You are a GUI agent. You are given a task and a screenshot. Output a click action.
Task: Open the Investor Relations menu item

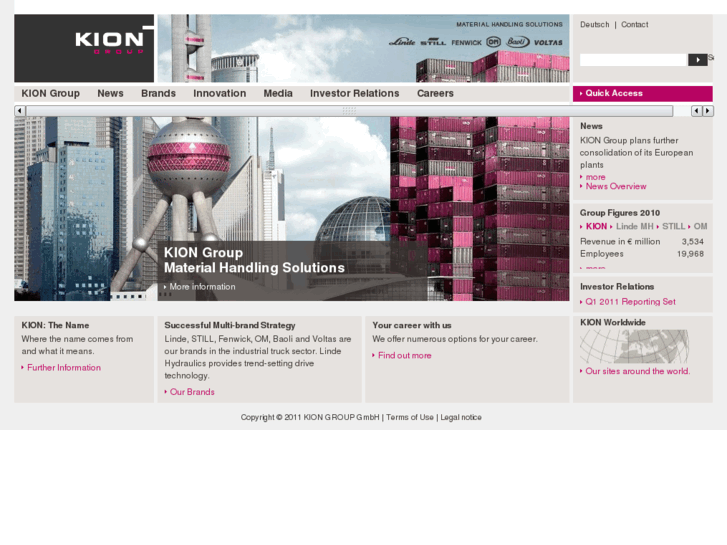355,93
